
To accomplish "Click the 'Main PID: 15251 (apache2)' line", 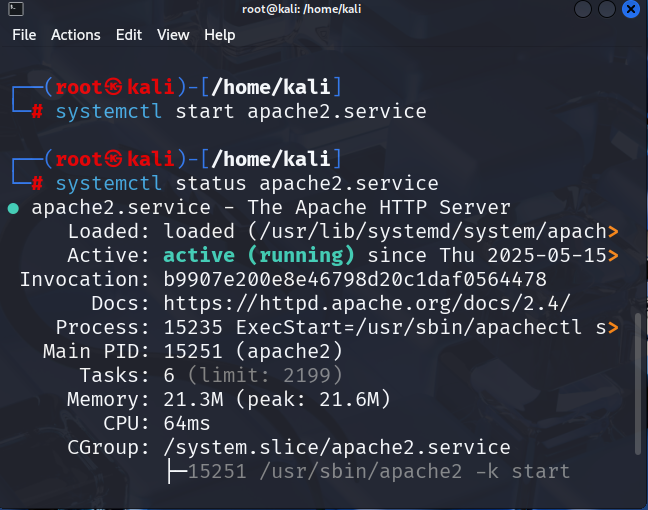I will pyautogui.click(x=193, y=352).
